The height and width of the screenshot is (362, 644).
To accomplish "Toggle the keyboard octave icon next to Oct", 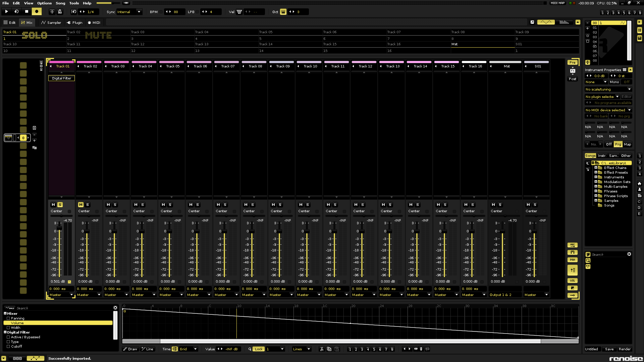I will [283, 12].
